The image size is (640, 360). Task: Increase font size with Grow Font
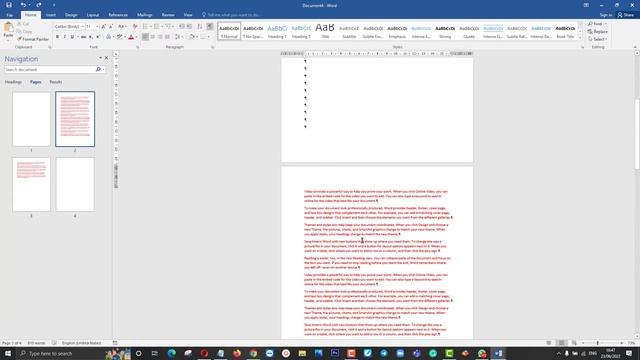(103, 27)
